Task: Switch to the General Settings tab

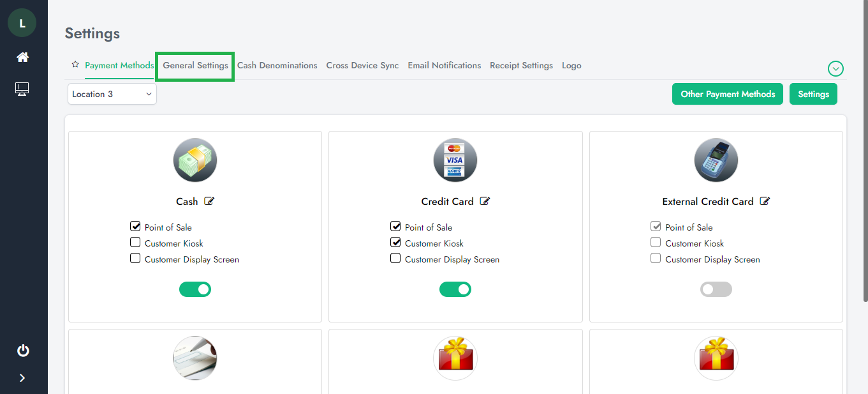Action: (195, 66)
